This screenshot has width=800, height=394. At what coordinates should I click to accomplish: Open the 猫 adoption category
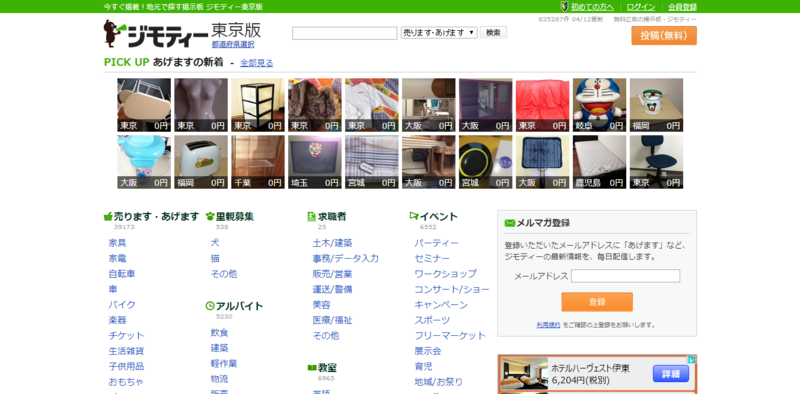coord(215,258)
